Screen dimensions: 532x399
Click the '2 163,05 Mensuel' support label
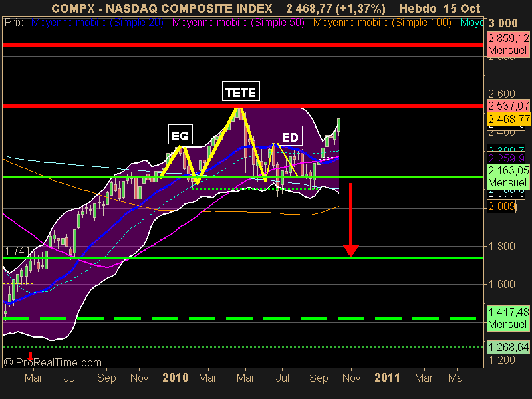click(x=508, y=176)
